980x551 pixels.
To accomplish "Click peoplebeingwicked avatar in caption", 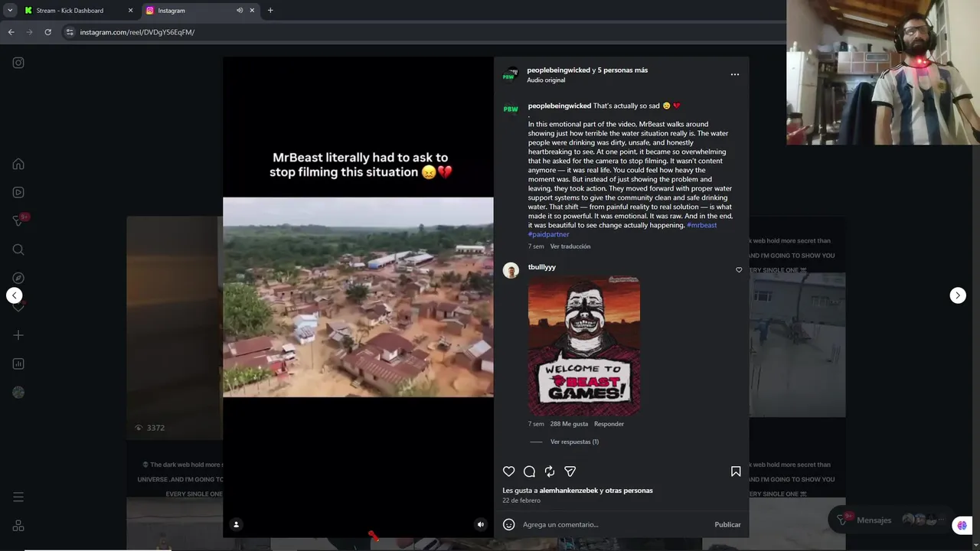I will (x=510, y=109).
